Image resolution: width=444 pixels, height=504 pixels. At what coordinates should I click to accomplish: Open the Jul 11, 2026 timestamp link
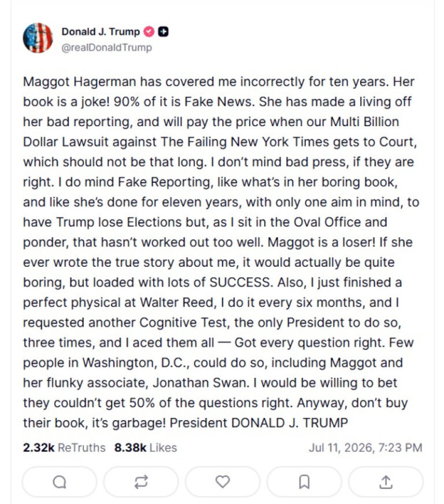(365, 447)
